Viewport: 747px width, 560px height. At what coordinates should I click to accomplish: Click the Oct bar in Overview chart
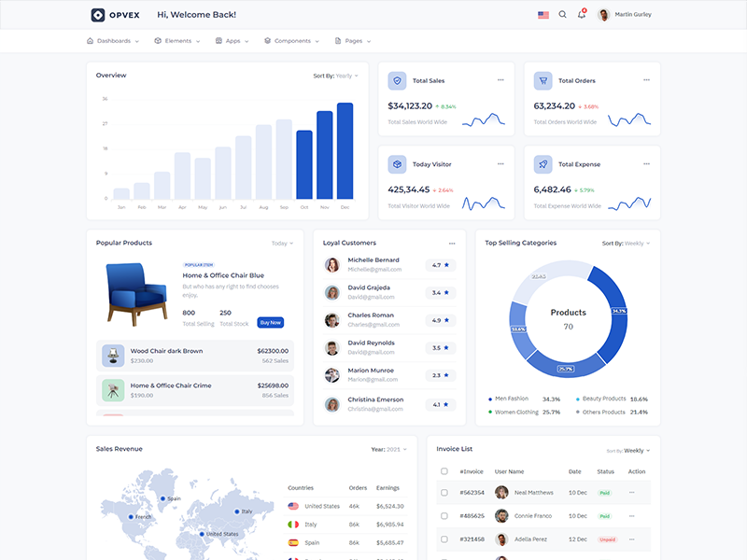point(304,165)
